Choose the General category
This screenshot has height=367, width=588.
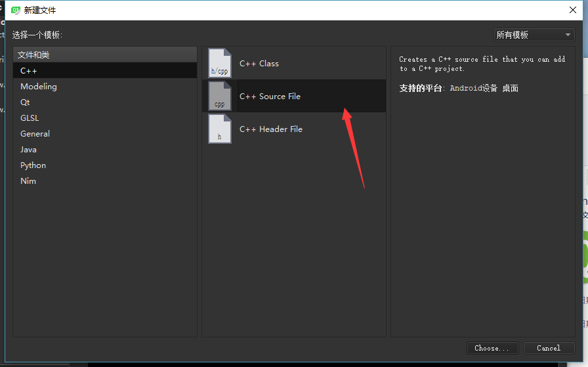(105, 133)
